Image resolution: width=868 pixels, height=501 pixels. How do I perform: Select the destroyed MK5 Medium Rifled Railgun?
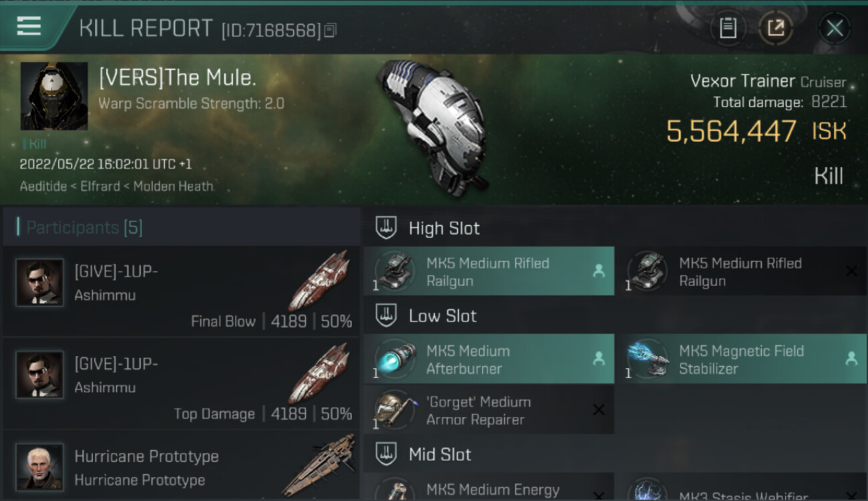click(741, 271)
